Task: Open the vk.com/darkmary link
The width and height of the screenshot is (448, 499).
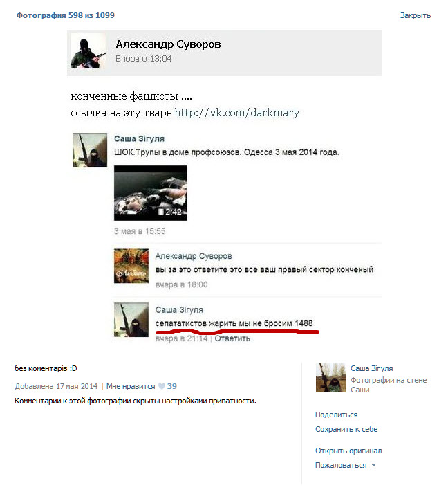Action: pos(237,113)
